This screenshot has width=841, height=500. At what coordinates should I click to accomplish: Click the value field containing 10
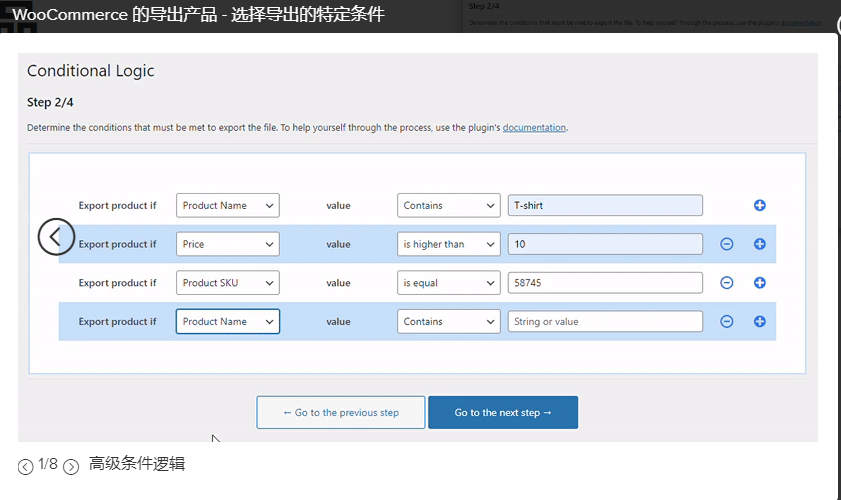pos(605,244)
